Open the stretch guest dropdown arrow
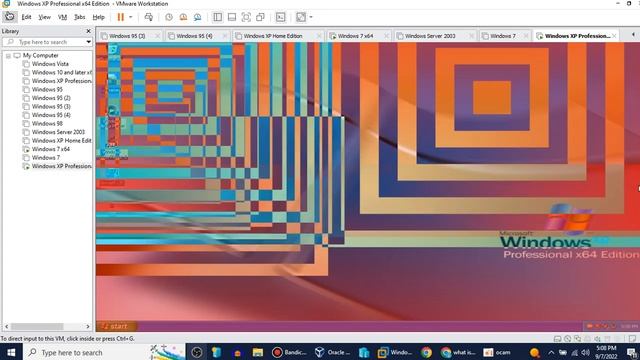Image resolution: width=640 pixels, height=360 pixels. pos(311,17)
